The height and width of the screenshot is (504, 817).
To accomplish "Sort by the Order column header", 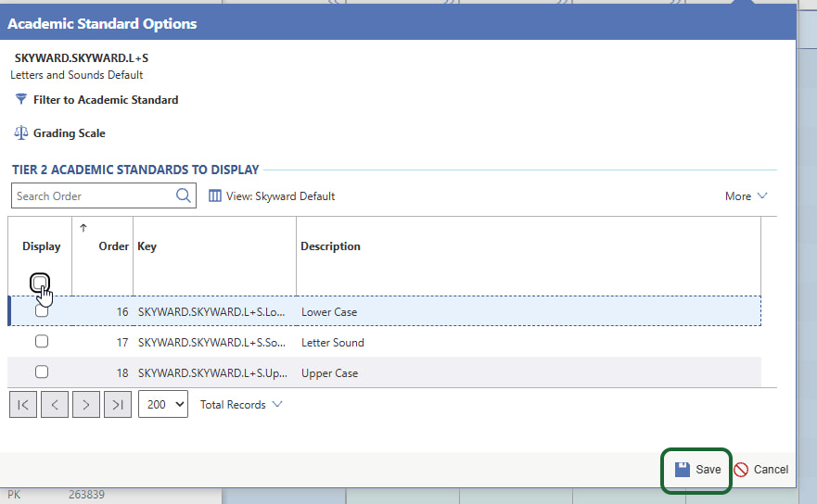I will pos(113,246).
